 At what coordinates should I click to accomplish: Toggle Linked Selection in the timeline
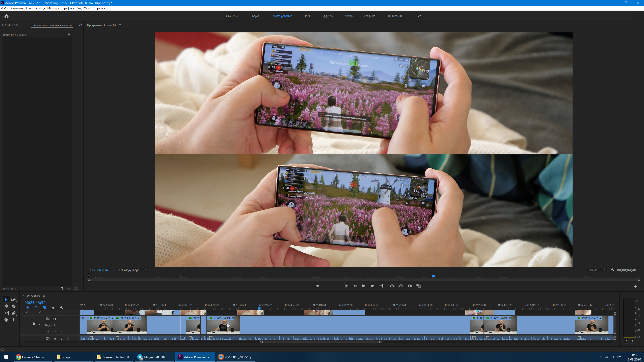click(x=44, y=308)
